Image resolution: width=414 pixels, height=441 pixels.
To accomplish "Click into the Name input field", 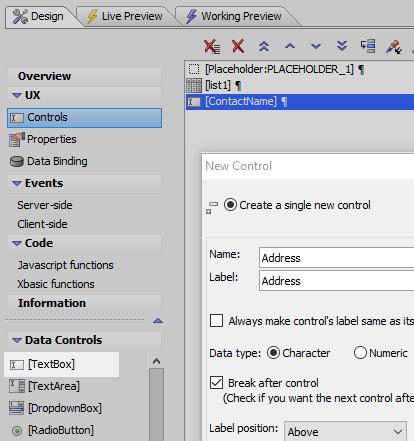I will [x=337, y=258].
